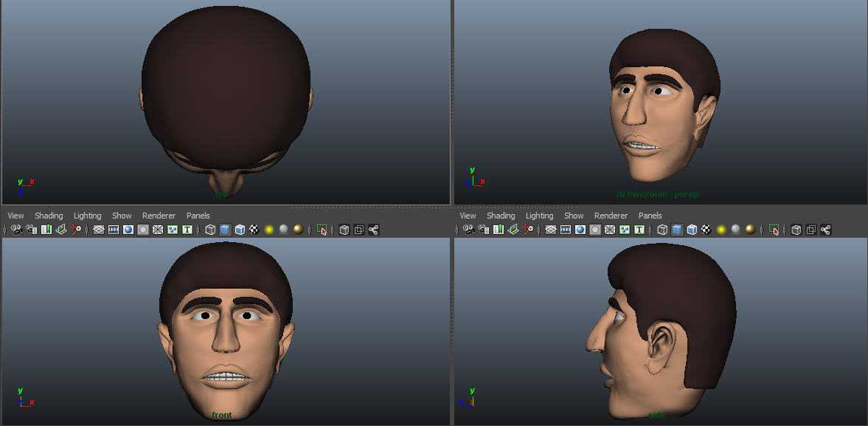Click X-Ray Active Components icon in front toolbar
This screenshot has width=868, height=426.
click(358, 230)
